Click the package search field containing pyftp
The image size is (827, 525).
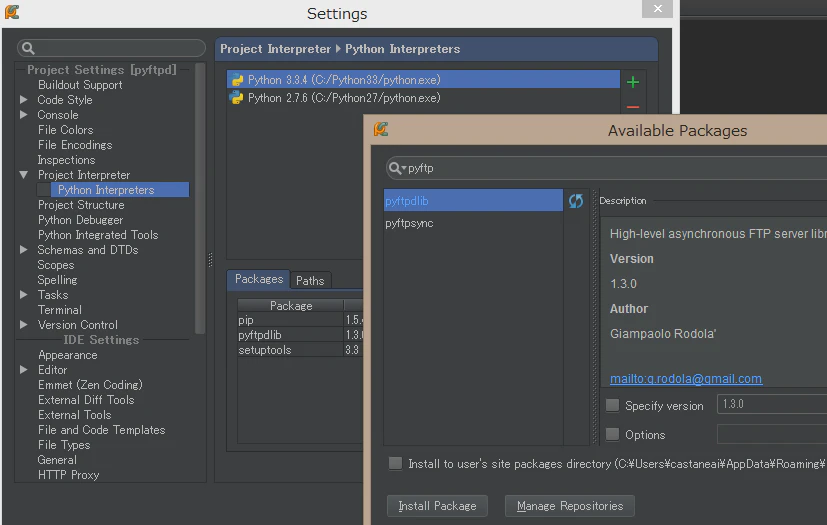coord(607,168)
